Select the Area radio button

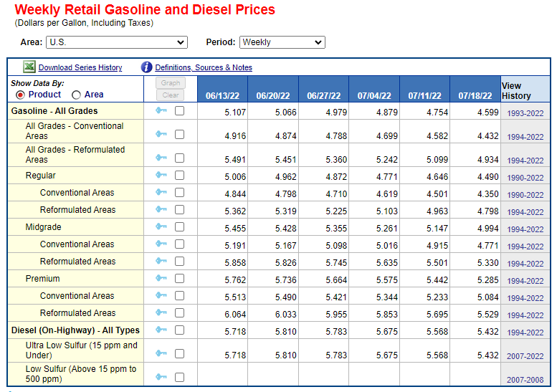[x=77, y=95]
